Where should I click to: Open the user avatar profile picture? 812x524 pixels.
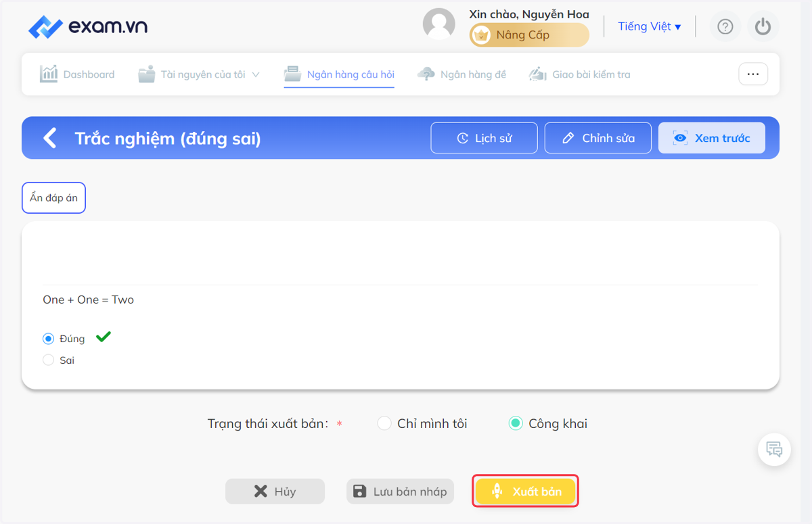(x=439, y=25)
